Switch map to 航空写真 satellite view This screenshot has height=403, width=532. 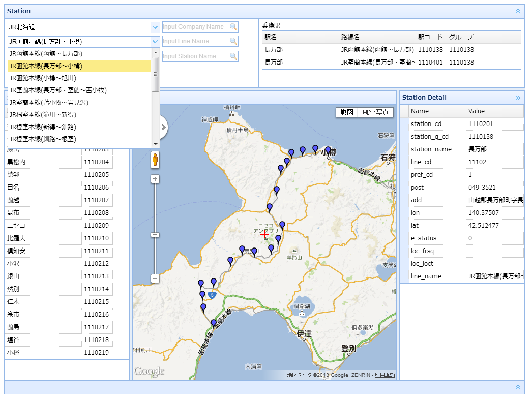[x=375, y=112]
